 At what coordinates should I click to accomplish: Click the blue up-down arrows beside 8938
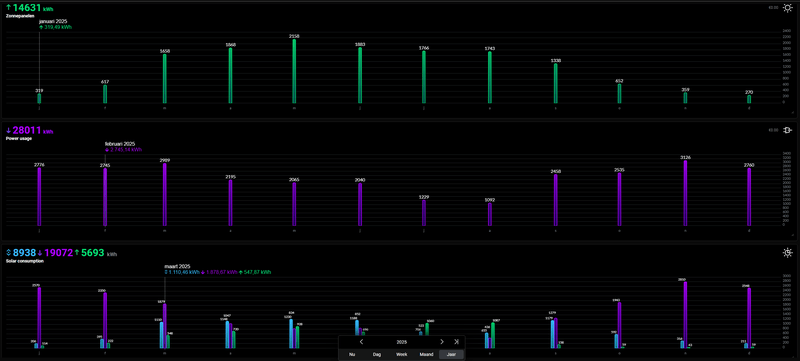pyautogui.click(x=8, y=252)
